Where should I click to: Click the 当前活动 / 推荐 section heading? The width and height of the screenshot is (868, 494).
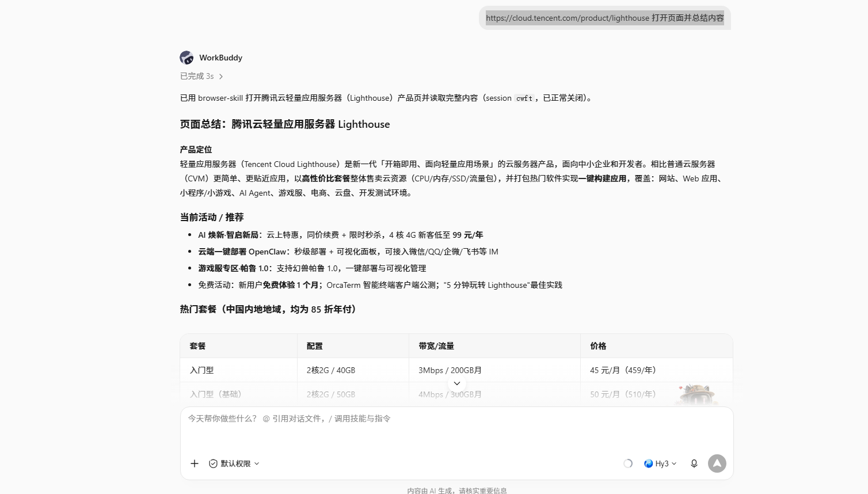point(212,217)
